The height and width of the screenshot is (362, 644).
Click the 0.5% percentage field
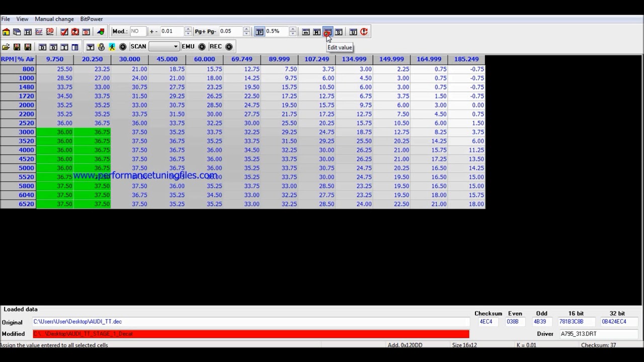click(x=277, y=31)
